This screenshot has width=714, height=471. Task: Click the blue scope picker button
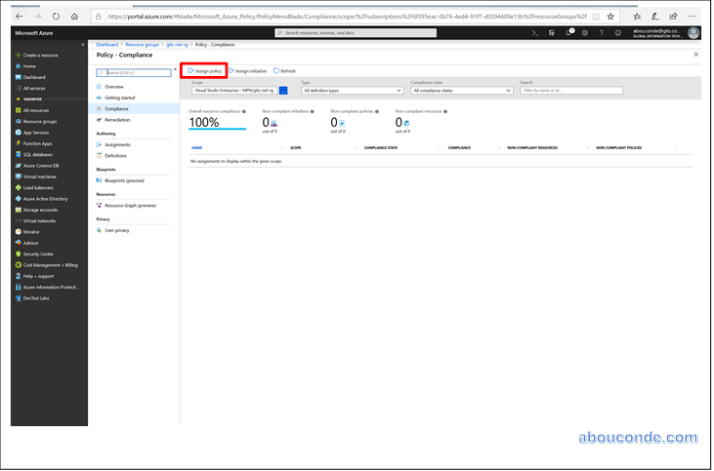coord(282,90)
